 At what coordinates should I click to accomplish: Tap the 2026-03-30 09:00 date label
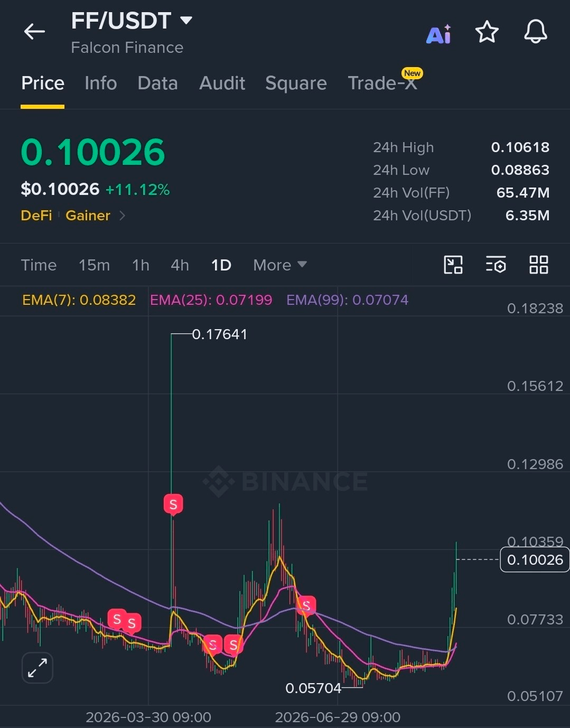[x=148, y=717]
